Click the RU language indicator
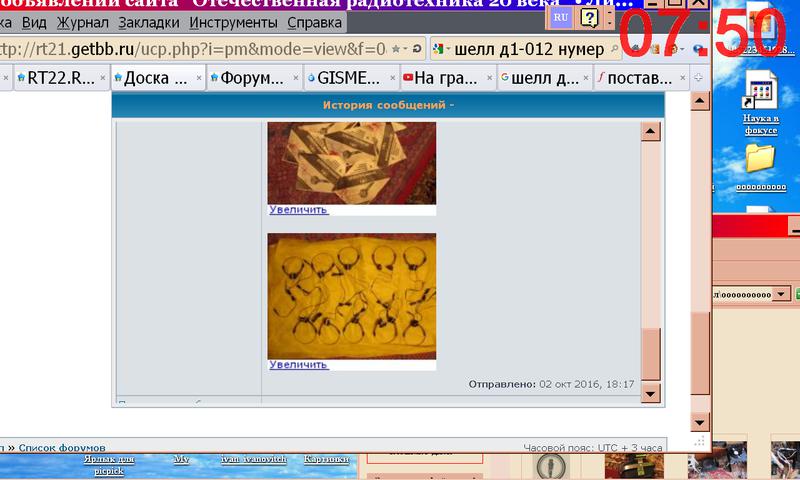The width and height of the screenshot is (800, 480). [x=560, y=17]
